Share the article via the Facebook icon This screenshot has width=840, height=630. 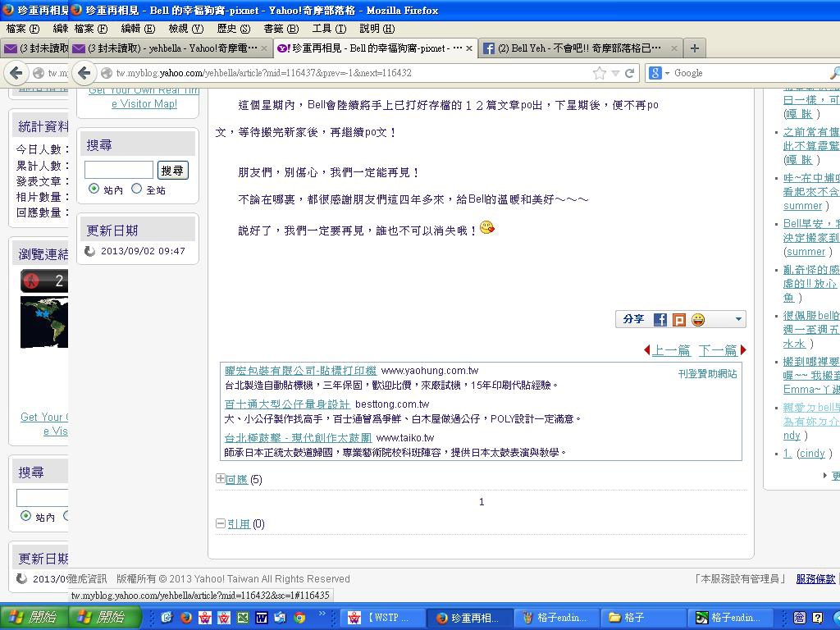660,320
